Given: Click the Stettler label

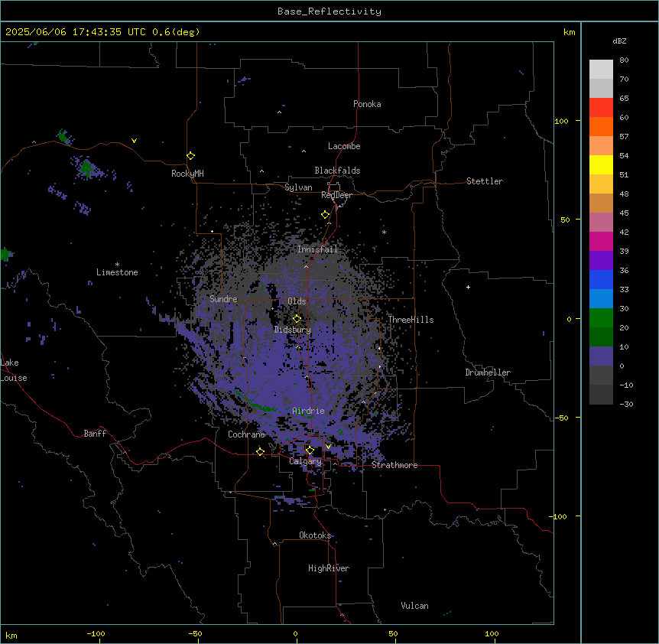Looking at the screenshot, I should (485, 181).
